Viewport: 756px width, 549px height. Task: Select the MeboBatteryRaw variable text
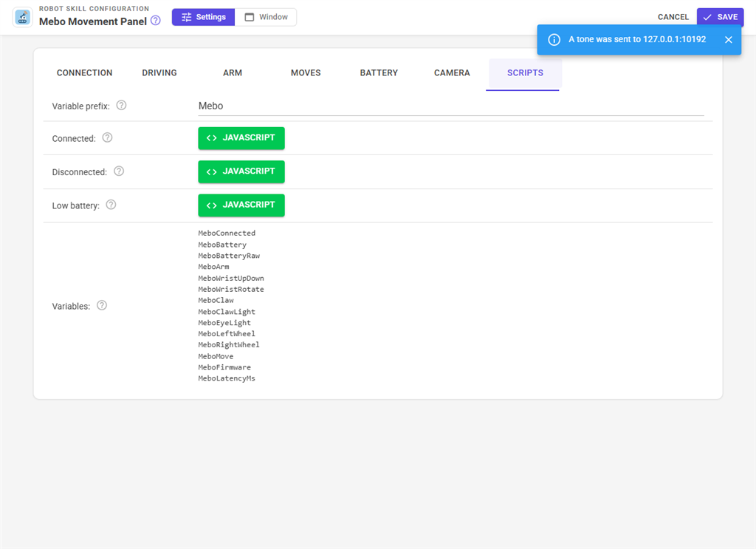pyautogui.click(x=229, y=256)
